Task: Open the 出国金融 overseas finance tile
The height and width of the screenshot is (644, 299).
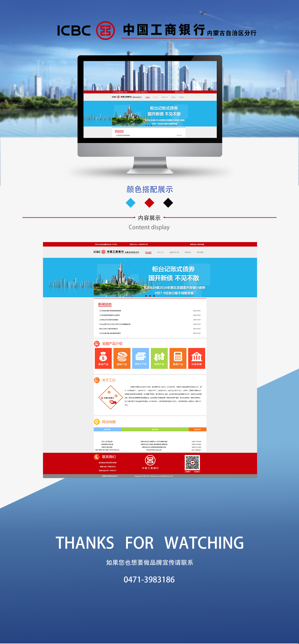Action: point(197,358)
